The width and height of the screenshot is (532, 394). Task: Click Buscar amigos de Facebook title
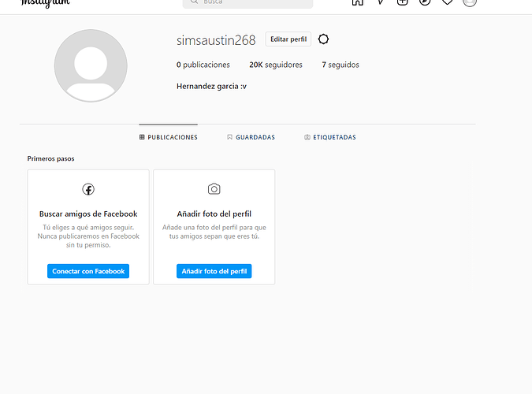(x=88, y=214)
